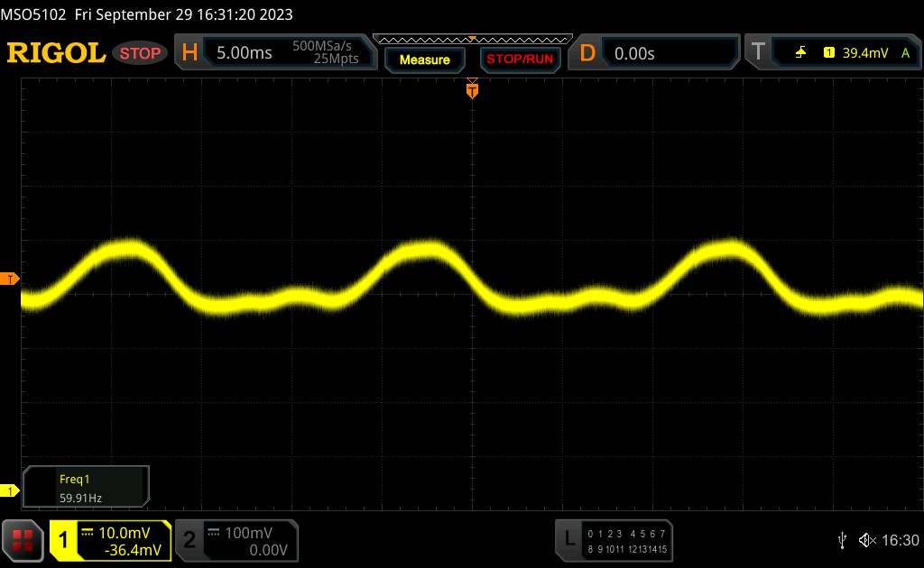Select the trigger T label icon
This screenshot has width=924, height=568.
[757, 53]
